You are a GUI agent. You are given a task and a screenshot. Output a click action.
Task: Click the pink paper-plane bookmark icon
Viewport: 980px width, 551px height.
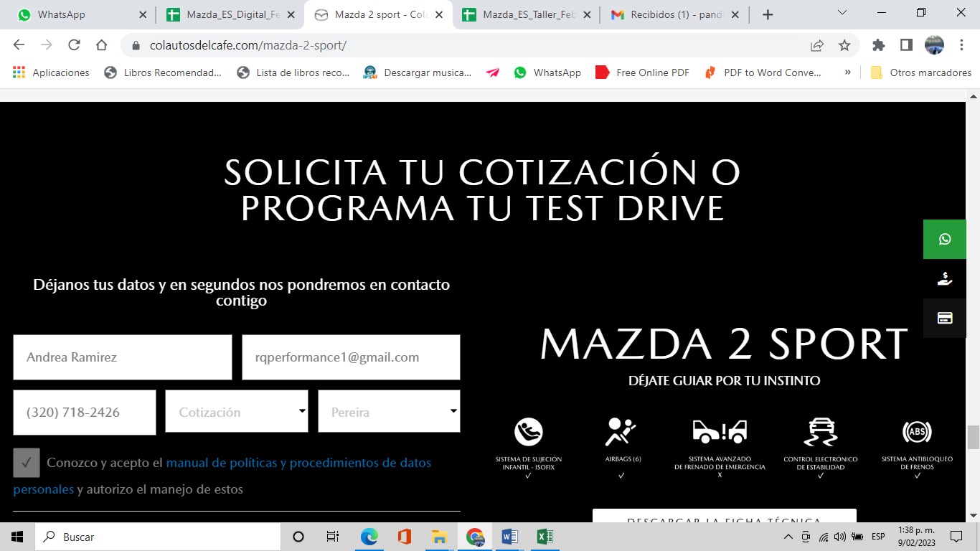click(492, 72)
